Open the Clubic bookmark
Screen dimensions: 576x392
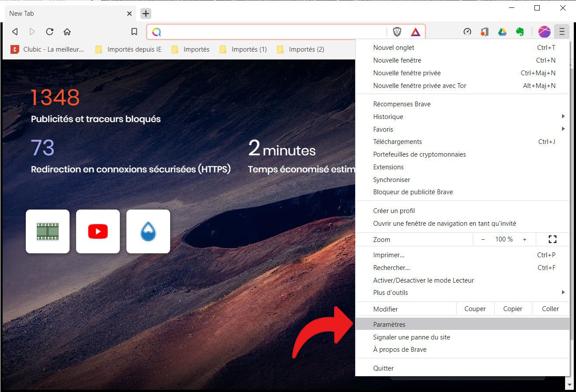(47, 49)
